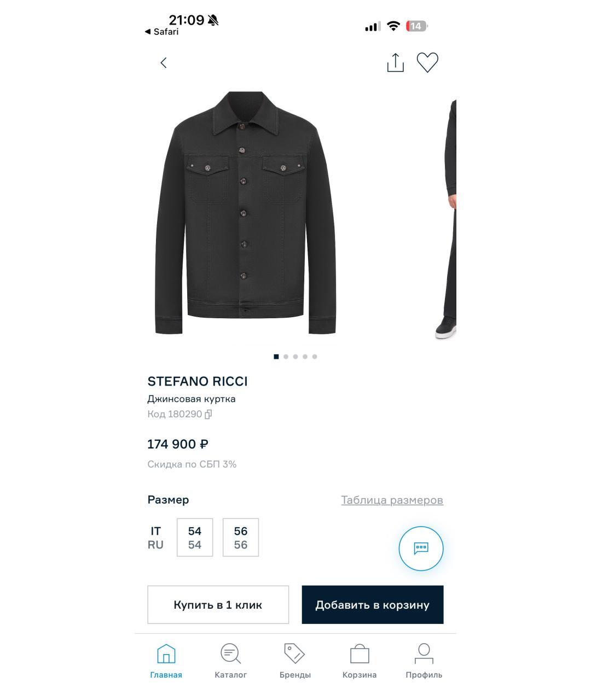Click Купить в 1 клик button
This screenshot has height=700, width=591.
[218, 605]
